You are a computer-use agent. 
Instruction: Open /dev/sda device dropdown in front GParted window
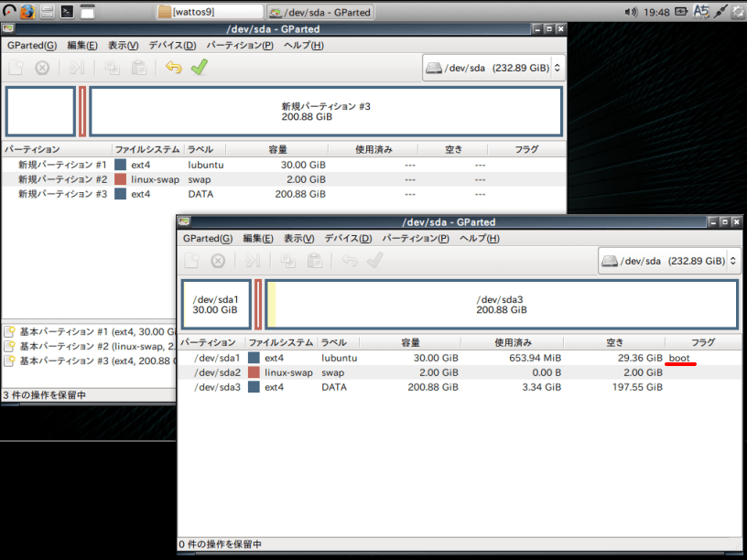(x=669, y=261)
